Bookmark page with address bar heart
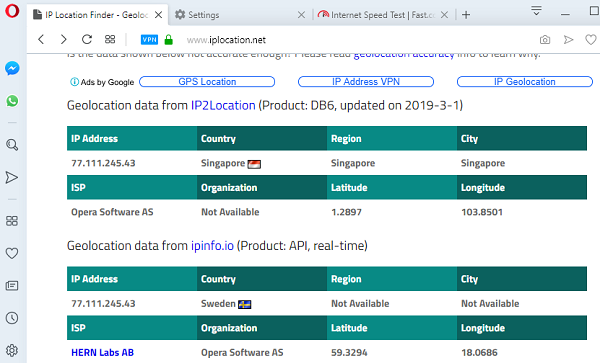The width and height of the screenshot is (600, 363). (x=591, y=40)
